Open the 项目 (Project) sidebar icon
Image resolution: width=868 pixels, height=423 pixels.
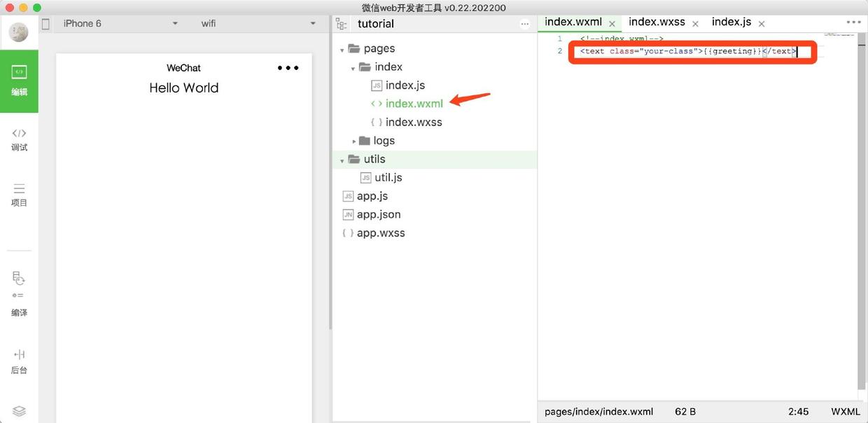click(x=19, y=195)
